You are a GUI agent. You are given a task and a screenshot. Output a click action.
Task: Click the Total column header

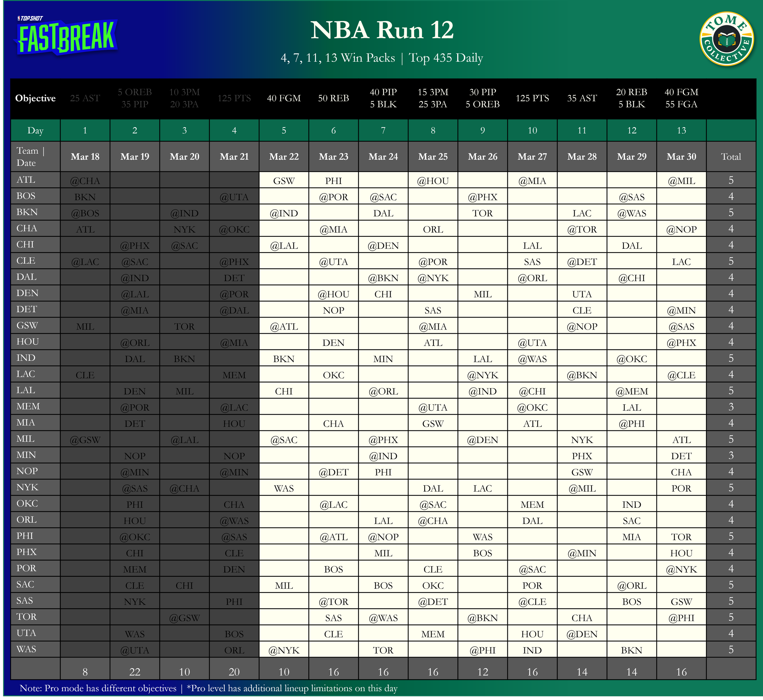731,157
